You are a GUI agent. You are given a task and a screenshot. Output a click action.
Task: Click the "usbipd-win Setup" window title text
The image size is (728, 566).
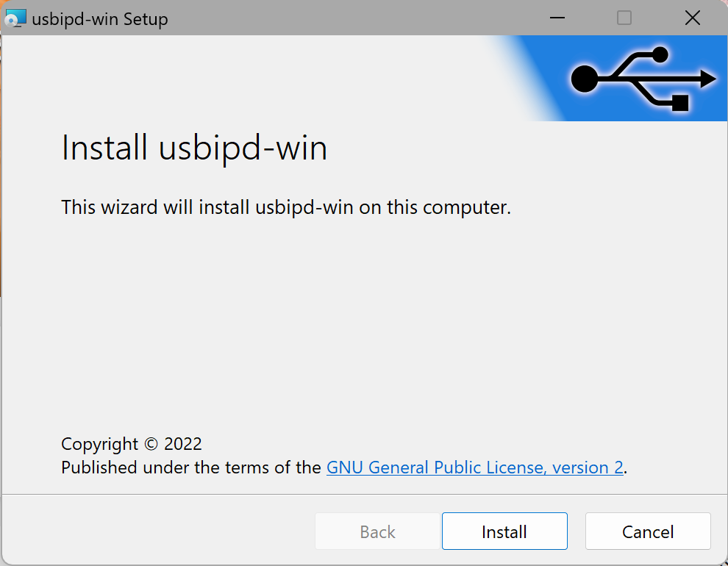pyautogui.click(x=100, y=19)
